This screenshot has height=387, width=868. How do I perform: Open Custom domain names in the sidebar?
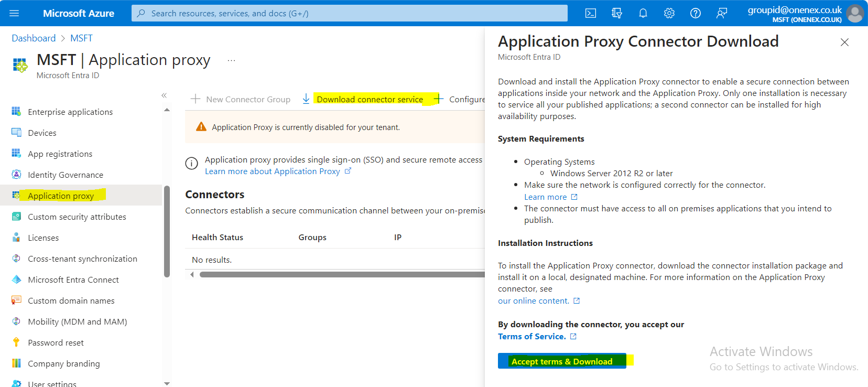click(71, 300)
